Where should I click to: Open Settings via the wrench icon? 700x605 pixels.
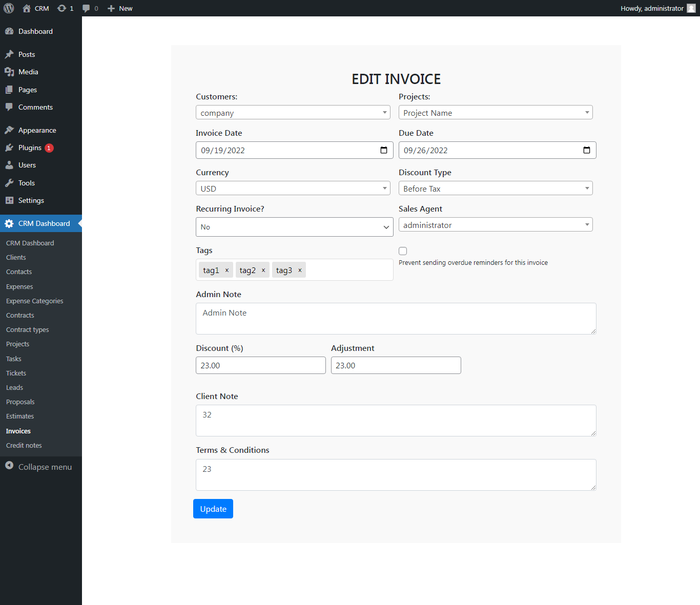coord(10,200)
